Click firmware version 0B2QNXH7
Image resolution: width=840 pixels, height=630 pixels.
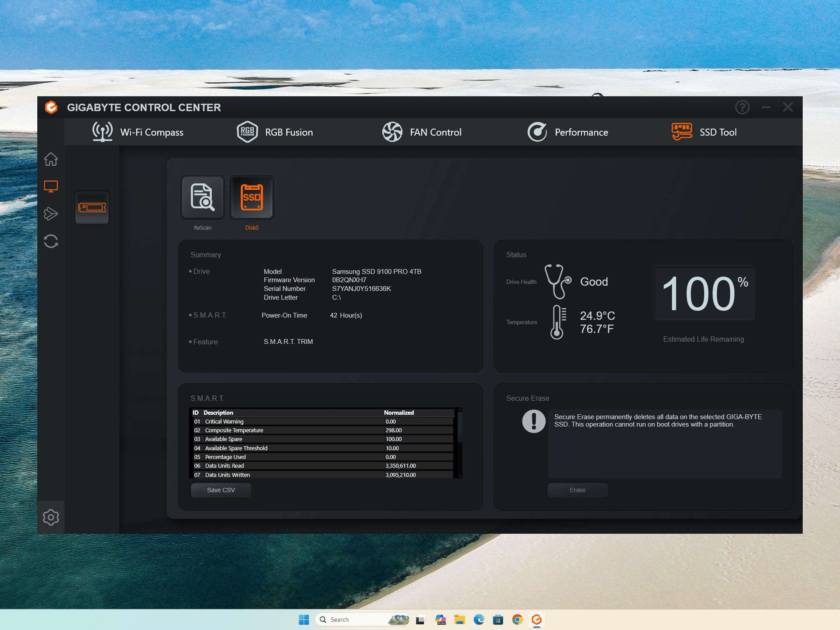pos(349,280)
